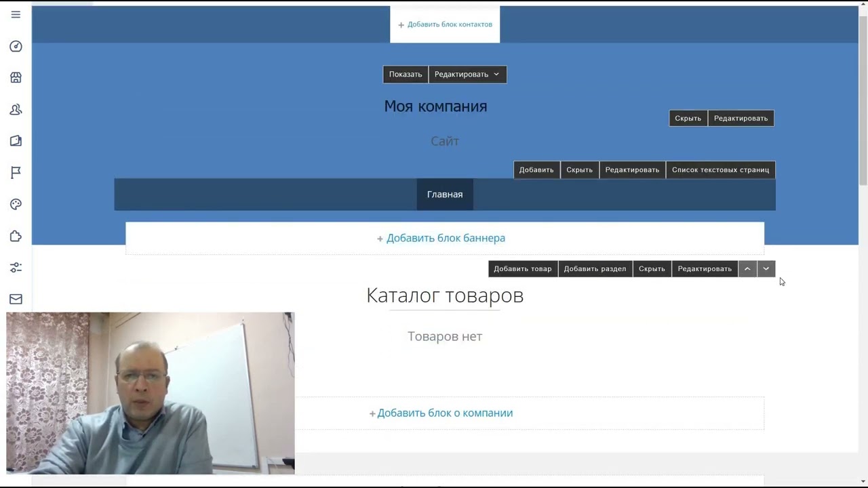The image size is (868, 488).
Task: Click Добавить раздел button
Action: (x=595, y=269)
